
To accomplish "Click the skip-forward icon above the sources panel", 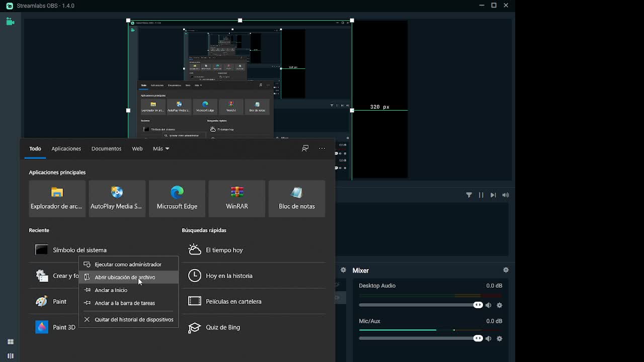I will point(493,195).
